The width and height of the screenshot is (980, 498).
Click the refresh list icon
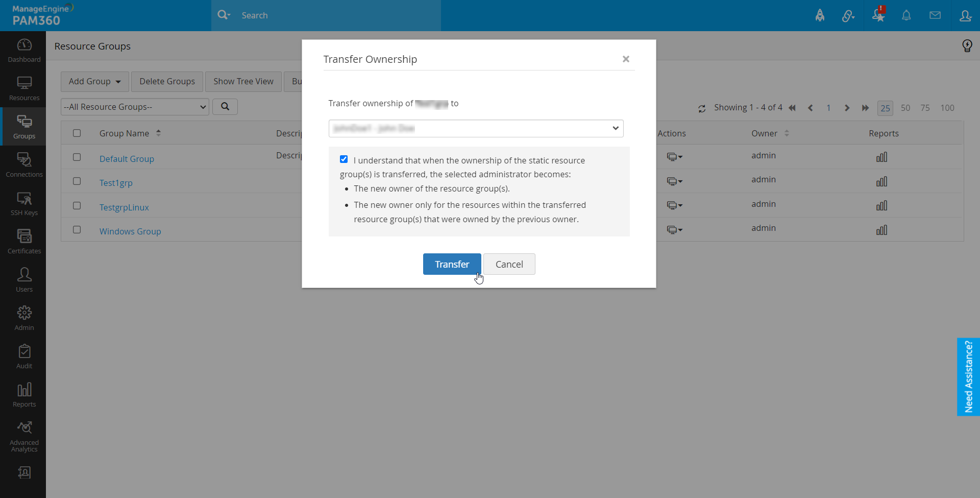pos(702,108)
